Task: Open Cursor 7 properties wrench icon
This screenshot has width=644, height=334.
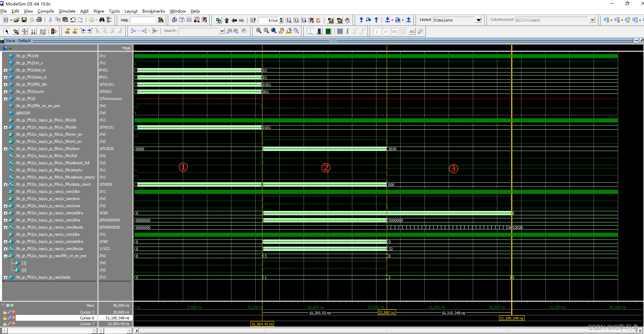Action: tap(10, 324)
